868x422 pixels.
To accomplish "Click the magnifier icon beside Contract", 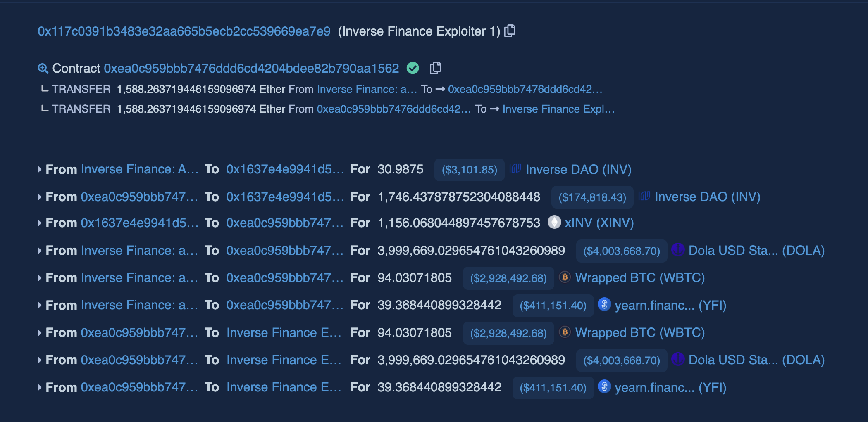I will 43,69.
